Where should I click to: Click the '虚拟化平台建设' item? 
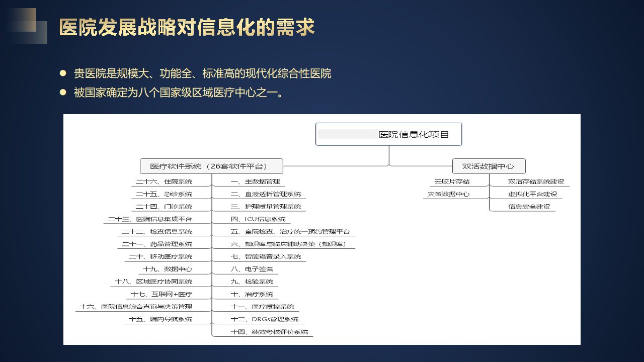532,194
